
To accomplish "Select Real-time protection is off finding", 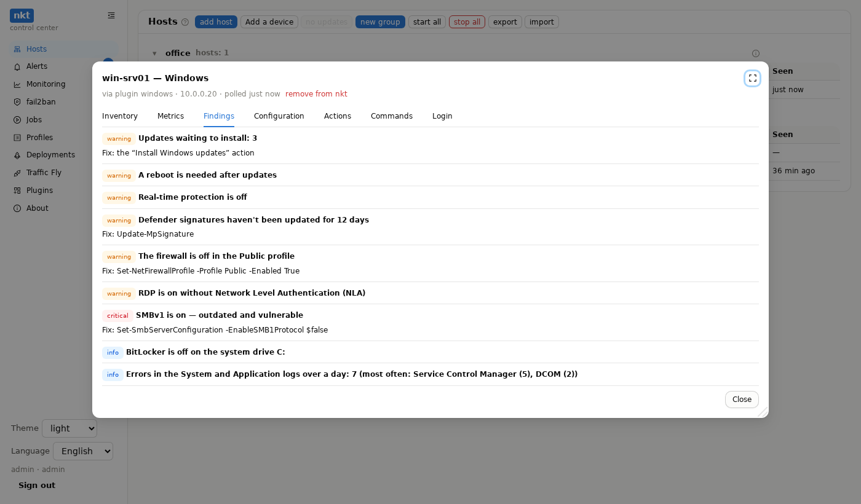I will coord(192,197).
